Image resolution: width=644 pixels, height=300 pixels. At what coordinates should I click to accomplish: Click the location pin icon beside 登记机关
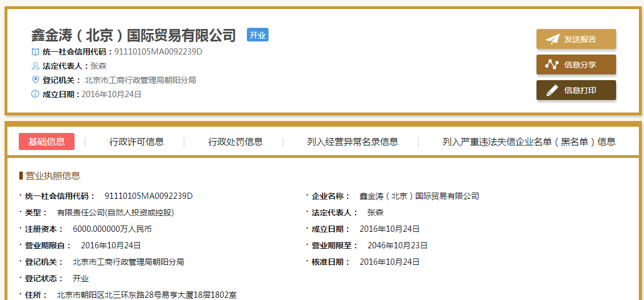coord(35,80)
